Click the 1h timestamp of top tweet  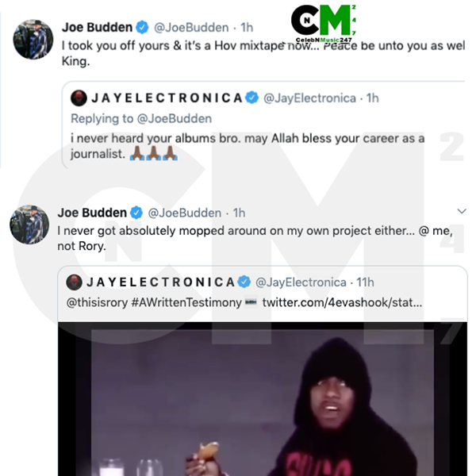(247, 28)
